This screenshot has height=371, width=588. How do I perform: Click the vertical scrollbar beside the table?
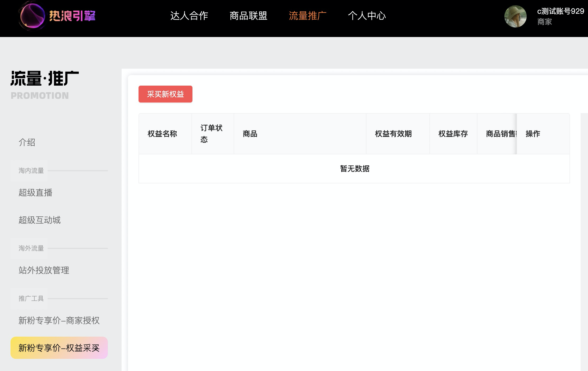pyautogui.click(x=584, y=242)
